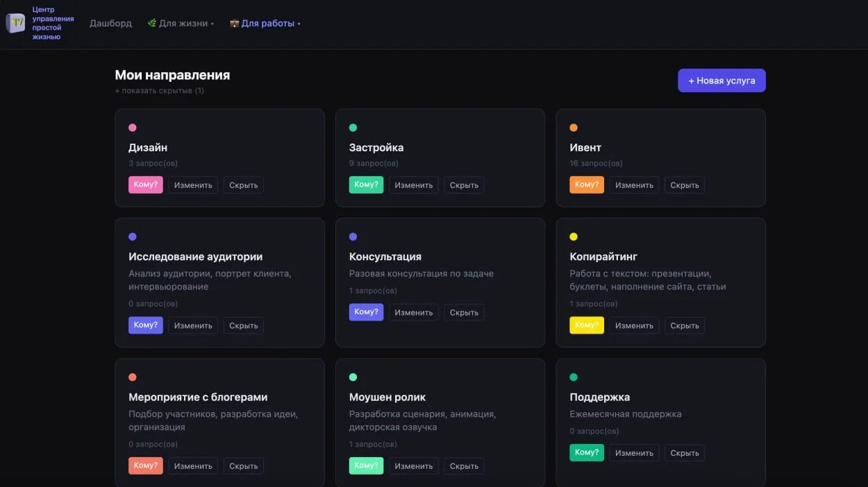This screenshot has height=487, width=868.
Task: Show hidden items via показать скрытые link
Action: (160, 91)
